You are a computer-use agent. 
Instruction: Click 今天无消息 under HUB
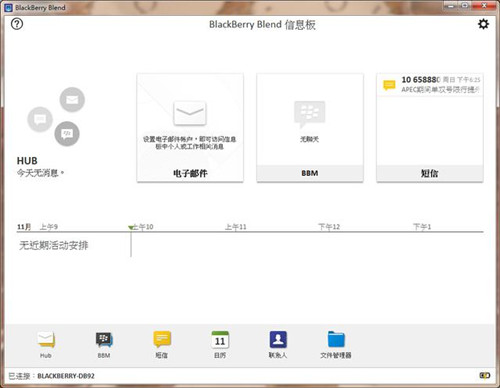(40, 173)
